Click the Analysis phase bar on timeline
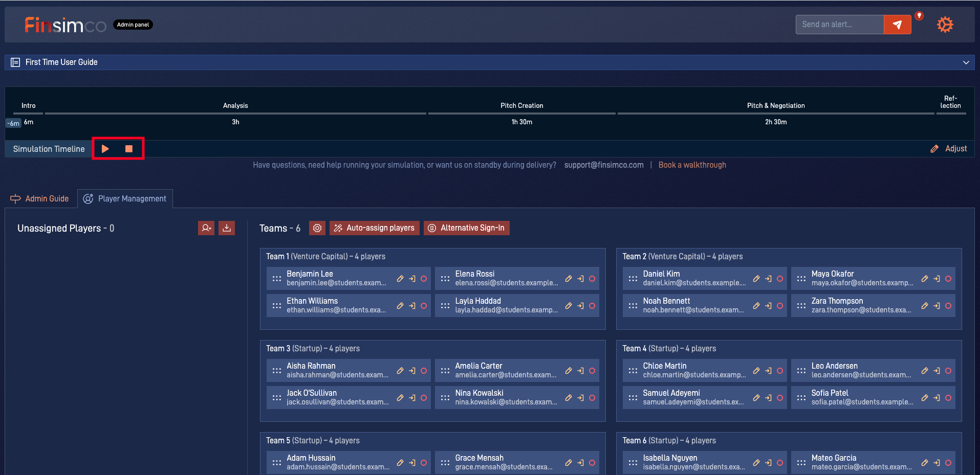Viewport: 980px width, 475px height. click(235, 113)
